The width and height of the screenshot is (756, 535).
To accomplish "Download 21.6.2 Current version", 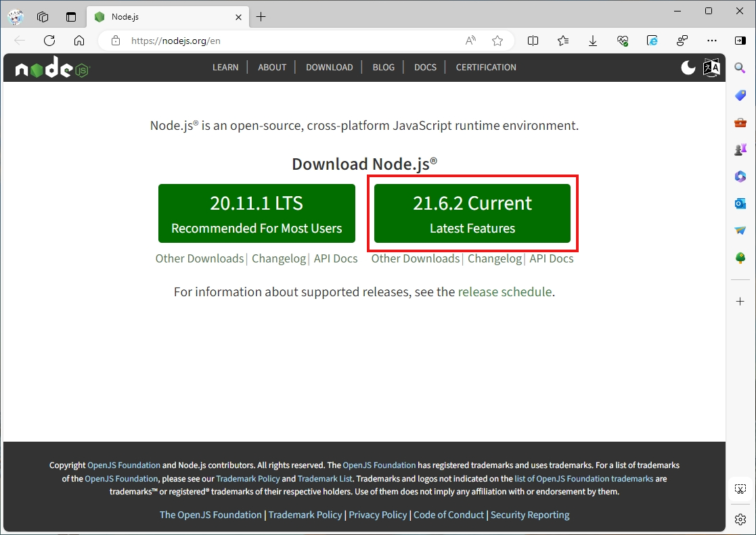I will coord(472,214).
